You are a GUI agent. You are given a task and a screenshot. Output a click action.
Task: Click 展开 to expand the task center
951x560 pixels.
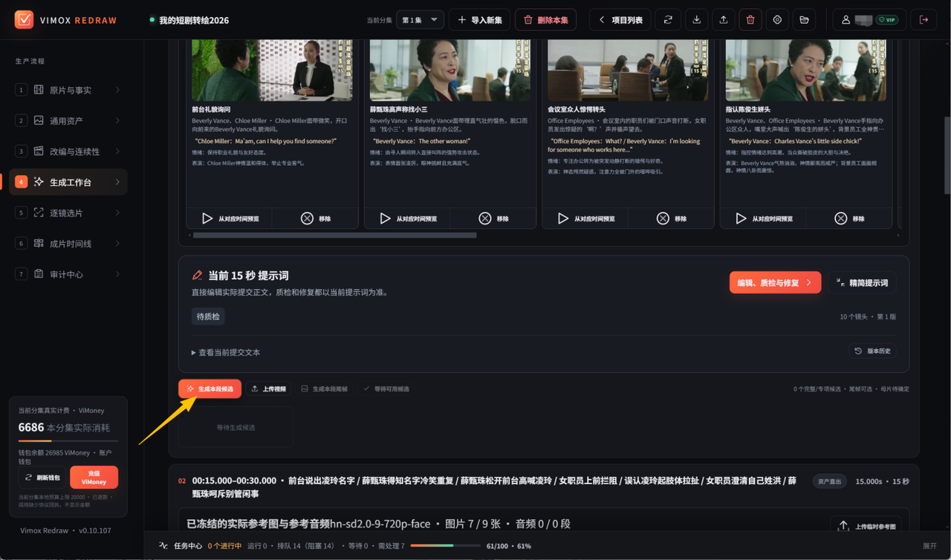[x=929, y=546]
